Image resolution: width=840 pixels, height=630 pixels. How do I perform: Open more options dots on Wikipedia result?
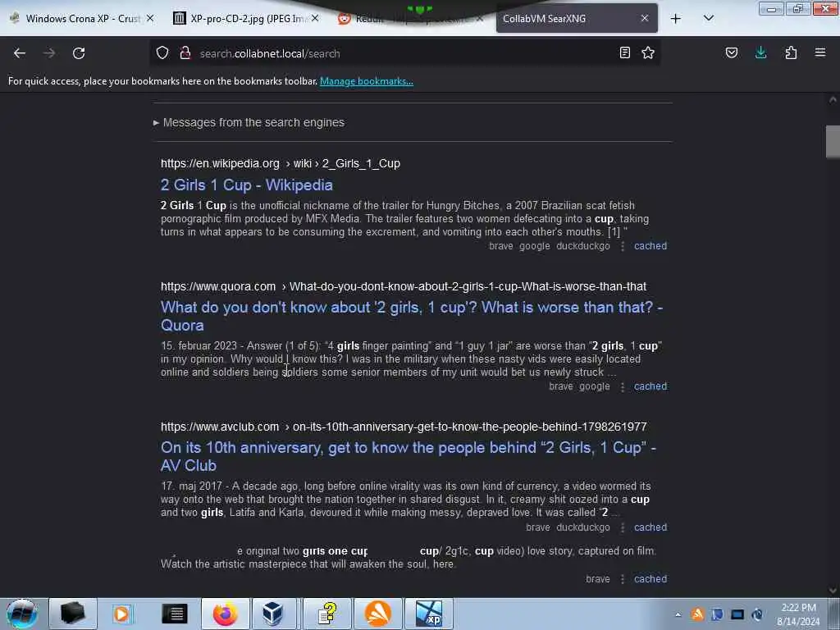point(623,246)
